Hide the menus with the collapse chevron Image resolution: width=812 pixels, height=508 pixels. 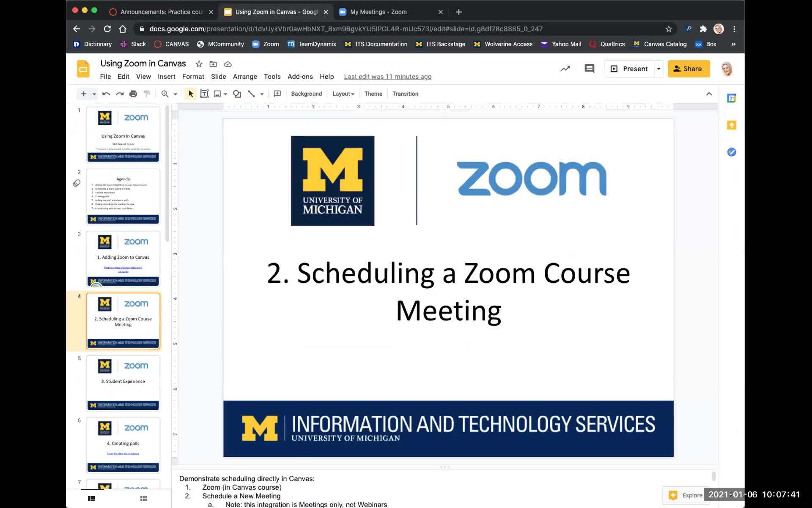[x=709, y=94]
